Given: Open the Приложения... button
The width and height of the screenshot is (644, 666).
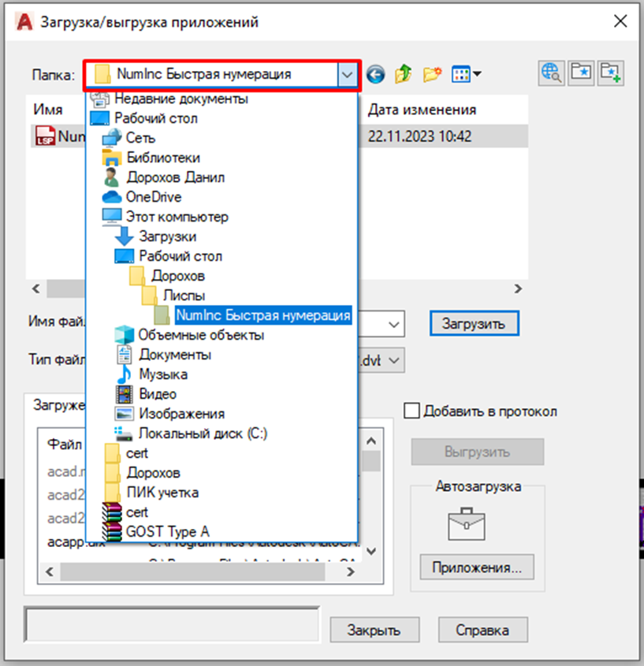Looking at the screenshot, I should click(x=477, y=567).
